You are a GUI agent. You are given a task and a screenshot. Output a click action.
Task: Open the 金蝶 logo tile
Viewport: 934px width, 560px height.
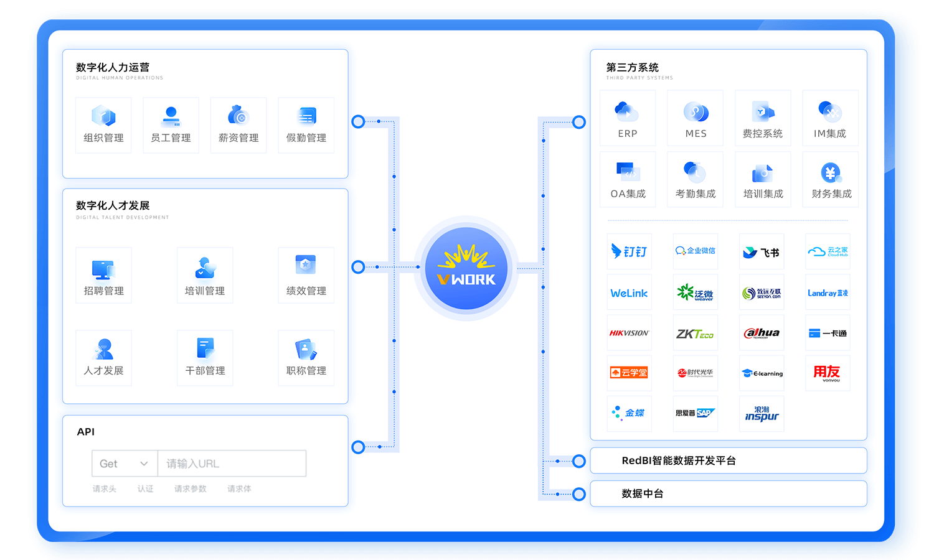click(630, 414)
